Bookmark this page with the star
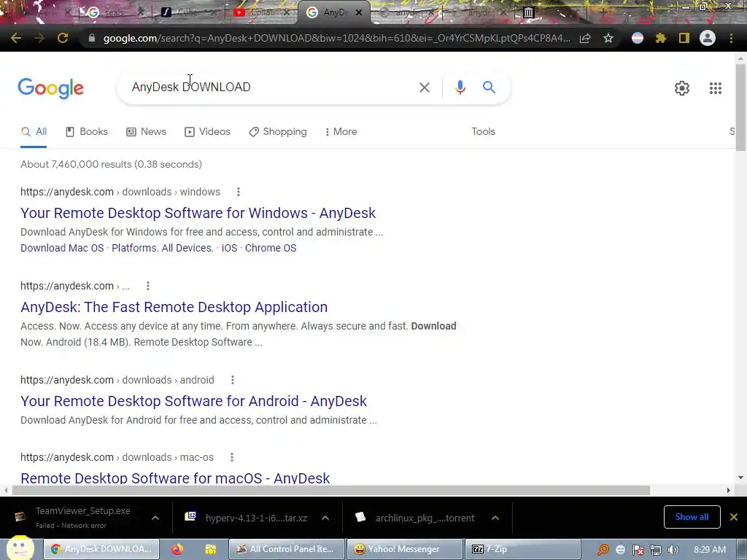This screenshot has height=560, width=747. (x=608, y=38)
